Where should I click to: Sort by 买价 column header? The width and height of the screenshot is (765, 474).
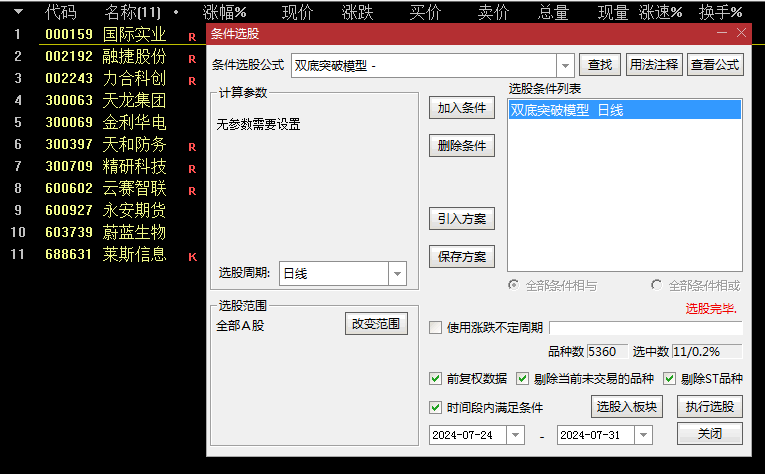click(425, 12)
